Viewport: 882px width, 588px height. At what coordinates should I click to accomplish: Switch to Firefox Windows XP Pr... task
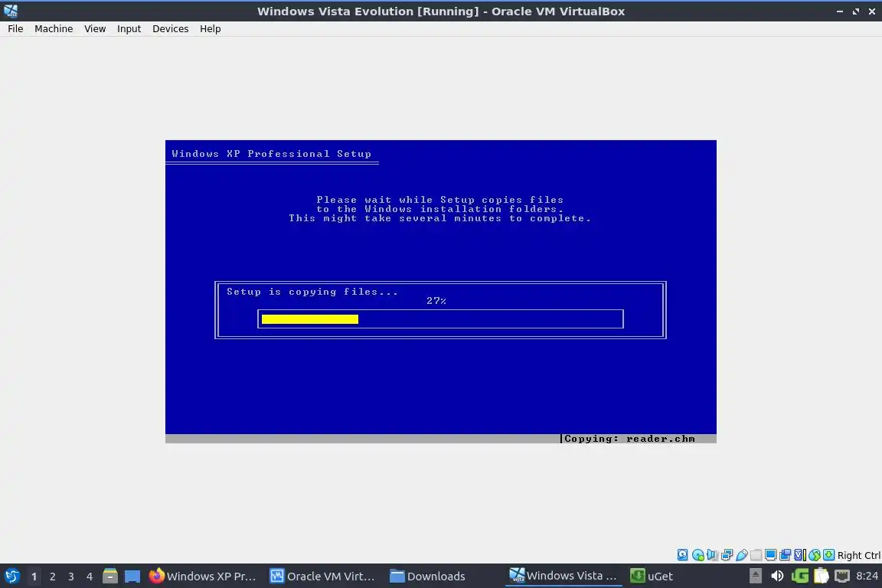tap(202, 577)
